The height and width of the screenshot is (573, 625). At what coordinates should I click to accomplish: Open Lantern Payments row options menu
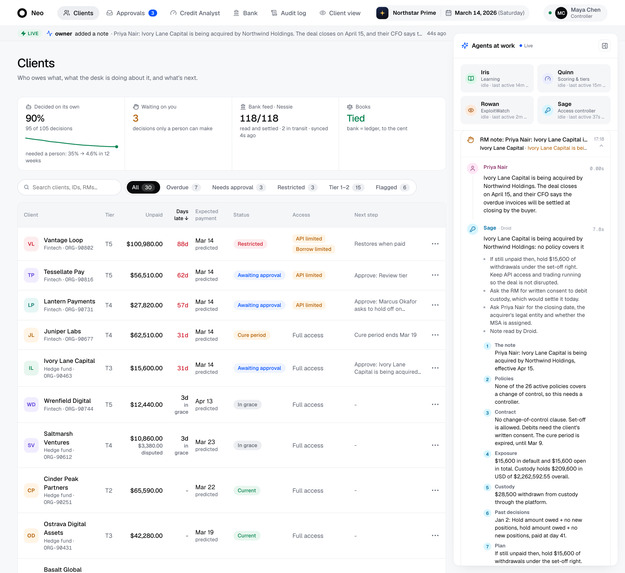point(435,305)
